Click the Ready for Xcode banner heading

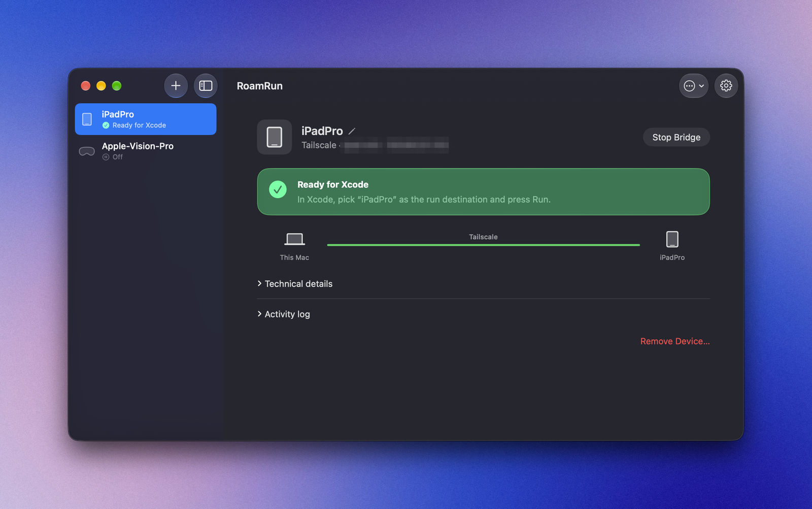(333, 184)
